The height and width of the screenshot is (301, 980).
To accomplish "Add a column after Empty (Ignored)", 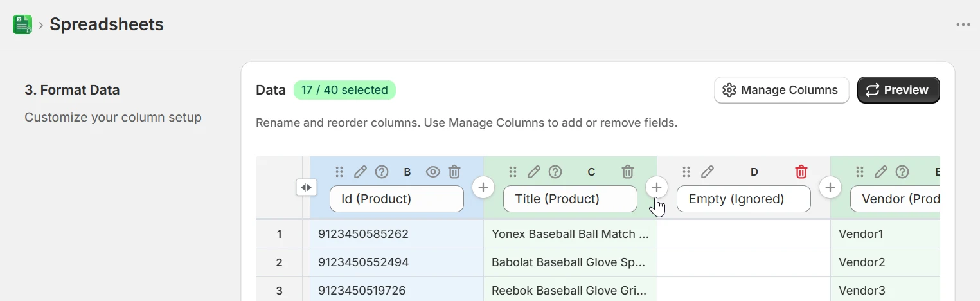I will [x=830, y=187].
